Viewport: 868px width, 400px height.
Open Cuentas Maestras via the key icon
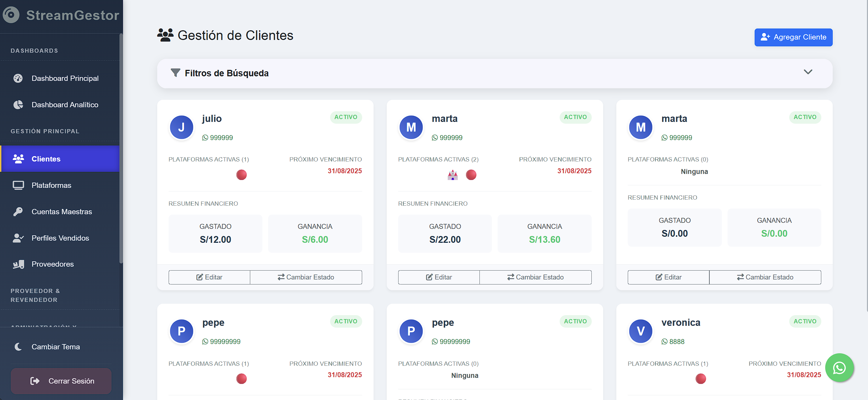(19, 211)
